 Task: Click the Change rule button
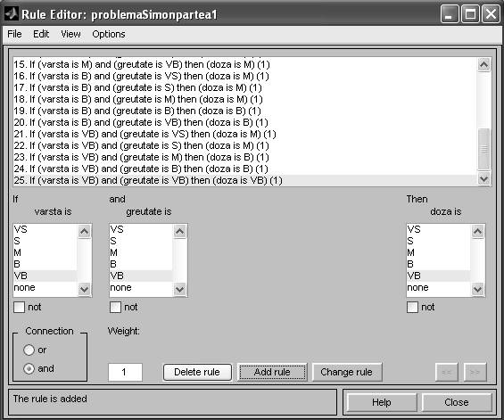tap(346, 372)
